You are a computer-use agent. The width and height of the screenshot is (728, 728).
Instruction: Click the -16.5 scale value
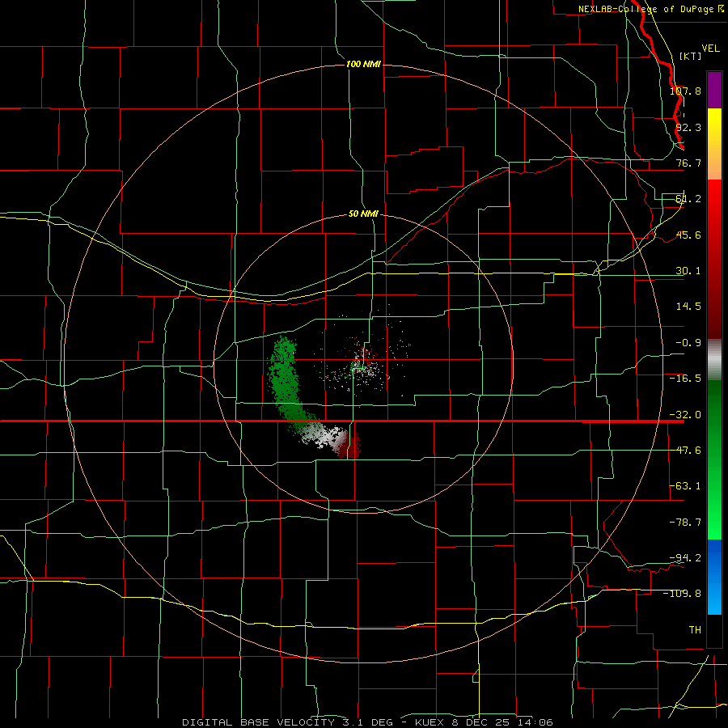[x=685, y=379]
